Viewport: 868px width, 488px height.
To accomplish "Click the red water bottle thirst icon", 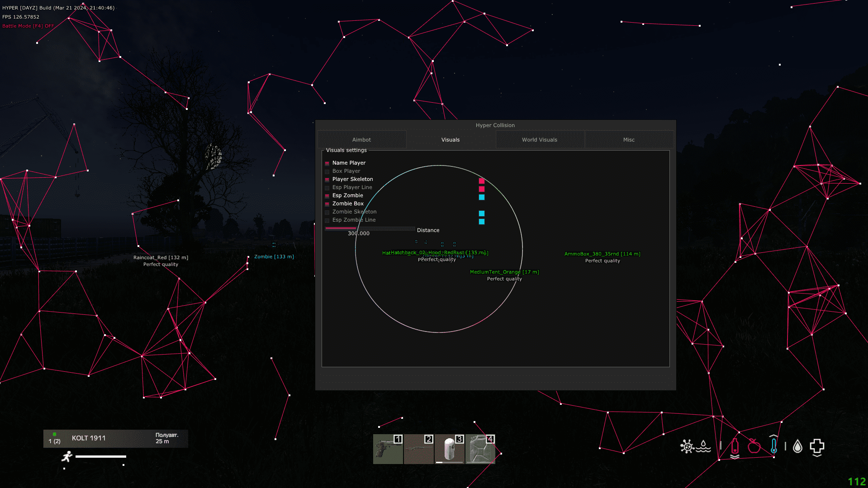I will tap(735, 447).
